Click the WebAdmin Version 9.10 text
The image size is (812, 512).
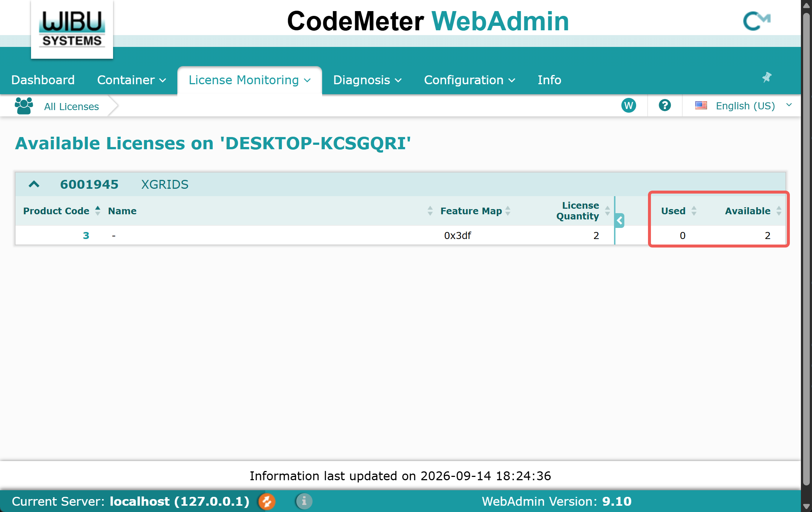click(557, 501)
